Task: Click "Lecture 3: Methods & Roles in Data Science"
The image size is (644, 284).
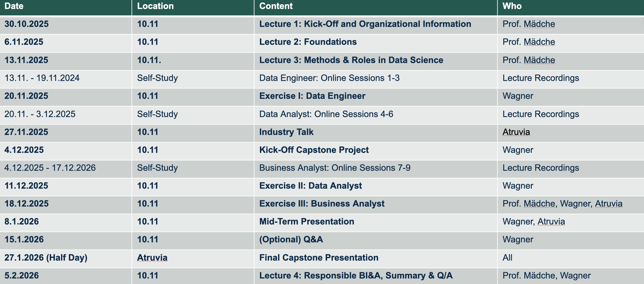Action: (351, 60)
